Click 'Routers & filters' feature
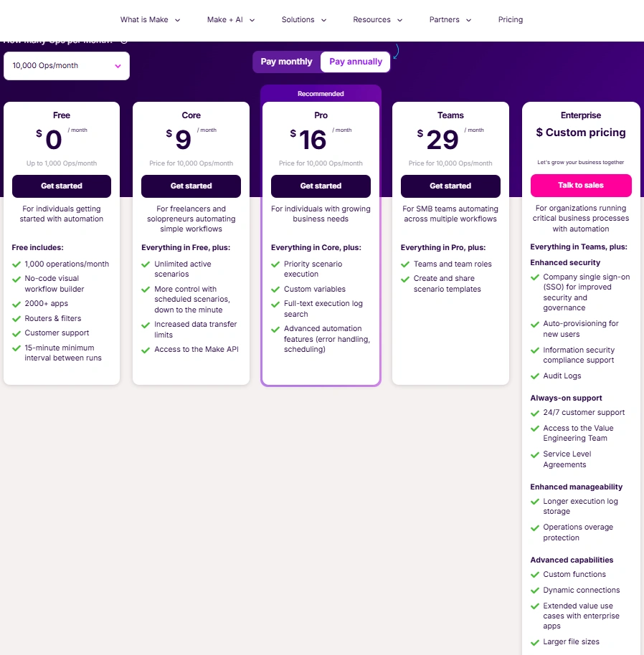Image resolution: width=644 pixels, height=655 pixels. [x=53, y=318]
